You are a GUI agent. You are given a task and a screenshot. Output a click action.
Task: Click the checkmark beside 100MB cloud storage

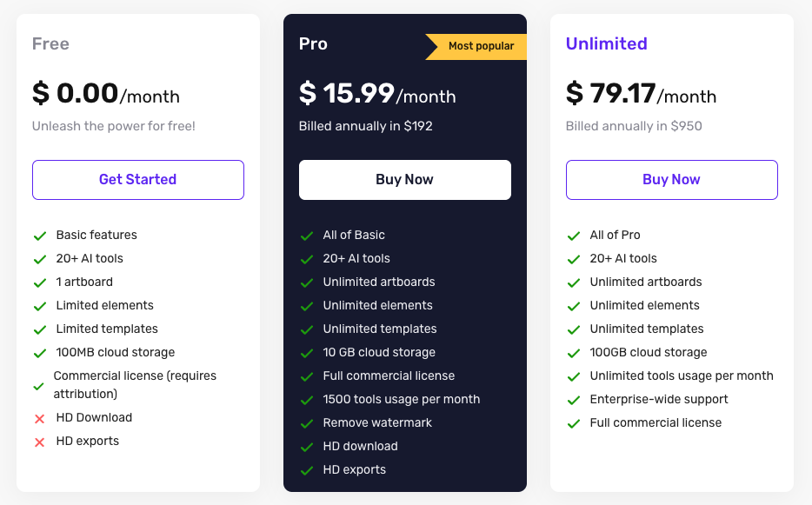39,353
